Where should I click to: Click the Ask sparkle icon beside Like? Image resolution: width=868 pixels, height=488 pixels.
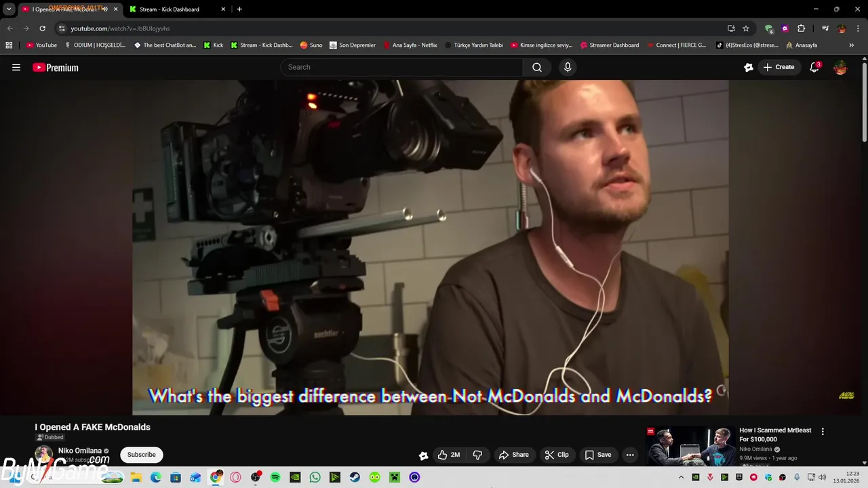[423, 455]
